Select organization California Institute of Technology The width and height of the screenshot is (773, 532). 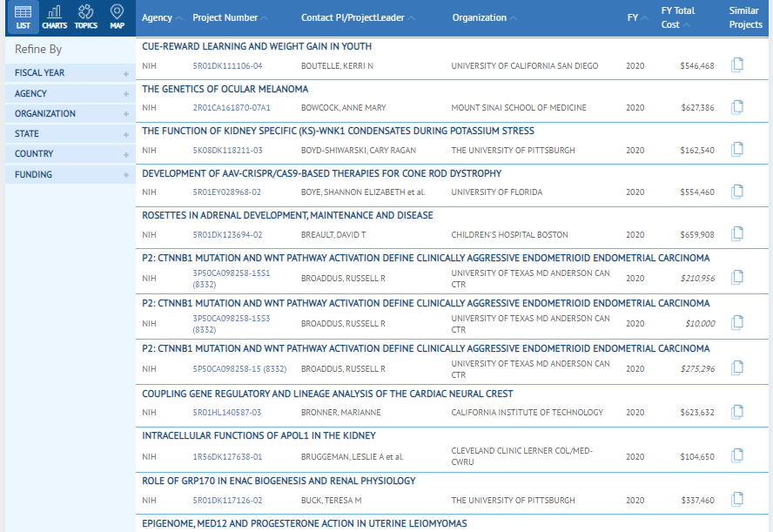click(x=527, y=413)
